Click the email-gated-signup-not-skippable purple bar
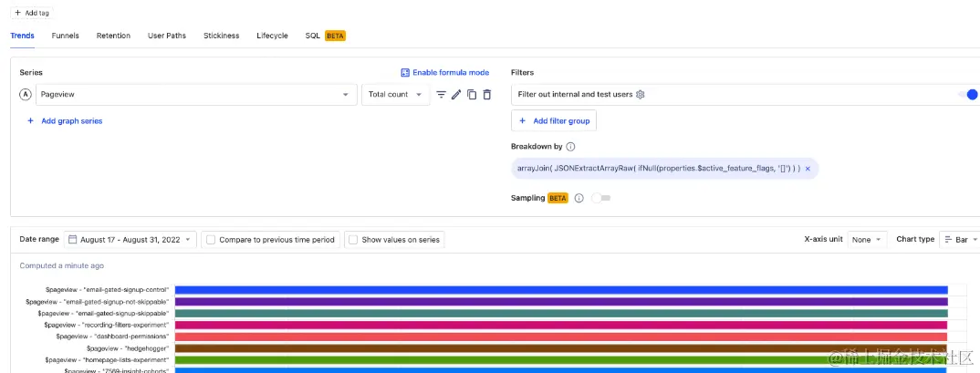Viewport: 980px width, 373px height. (x=561, y=302)
